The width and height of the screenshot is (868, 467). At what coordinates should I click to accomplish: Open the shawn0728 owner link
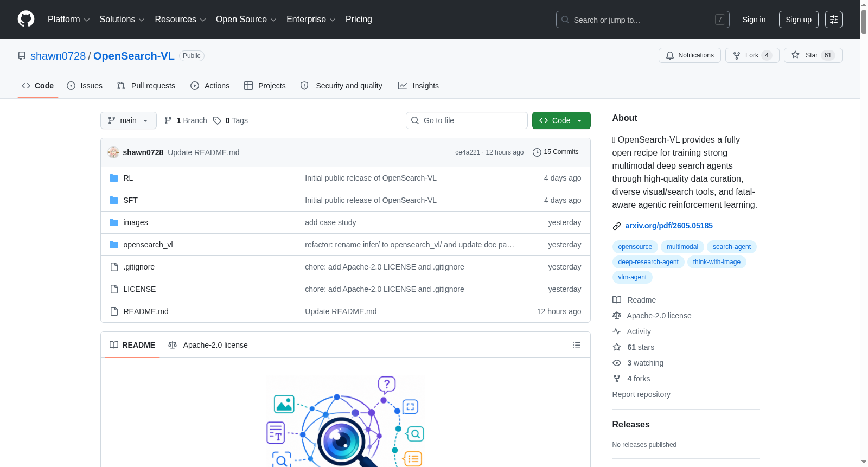click(x=58, y=56)
